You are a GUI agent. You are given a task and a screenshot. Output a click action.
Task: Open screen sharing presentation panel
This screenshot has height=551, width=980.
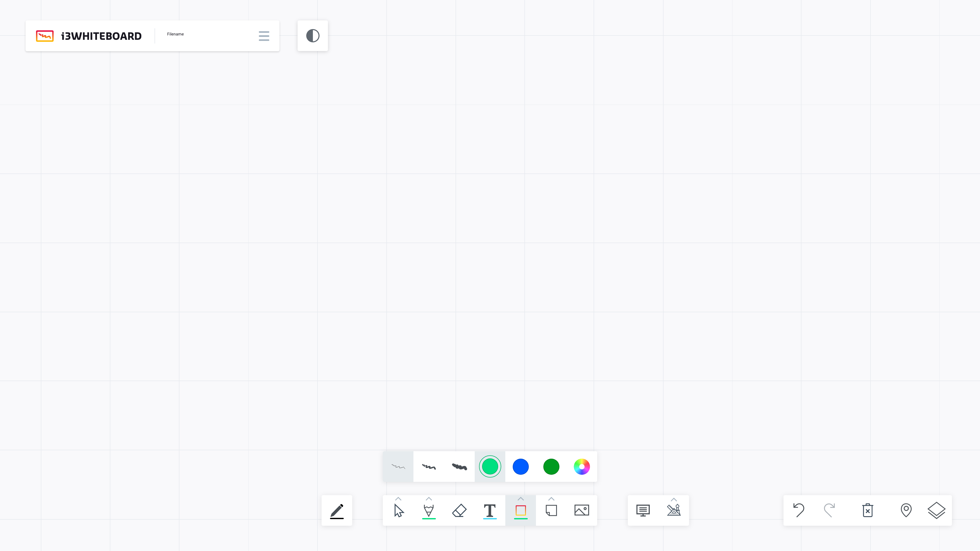643,510
